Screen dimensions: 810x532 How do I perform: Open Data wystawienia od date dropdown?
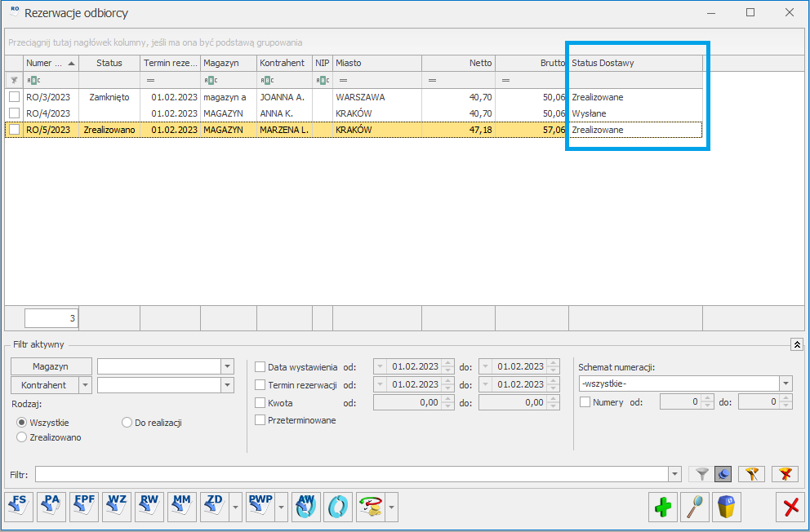tap(381, 366)
